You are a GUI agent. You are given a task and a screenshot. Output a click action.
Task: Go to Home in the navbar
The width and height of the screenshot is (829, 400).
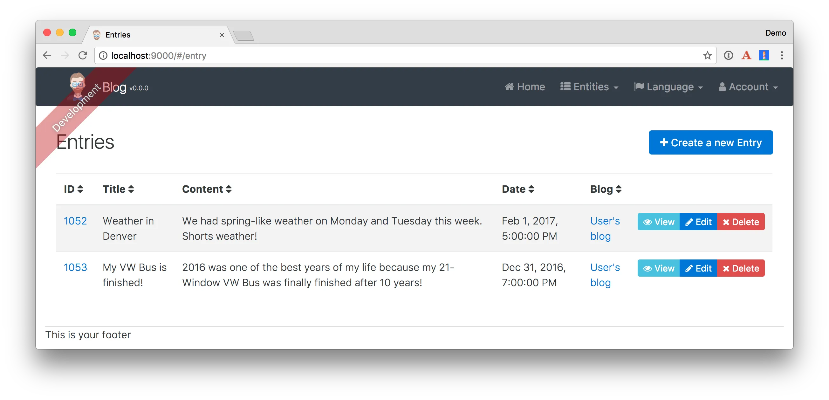(524, 87)
